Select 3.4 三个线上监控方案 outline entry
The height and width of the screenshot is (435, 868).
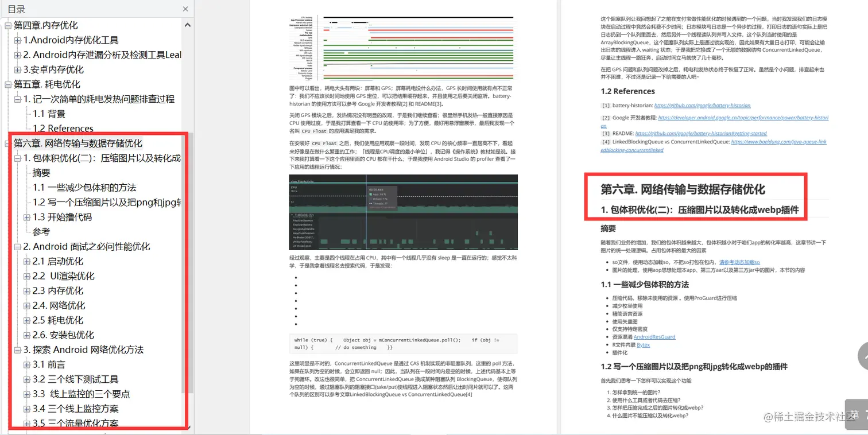click(x=75, y=409)
